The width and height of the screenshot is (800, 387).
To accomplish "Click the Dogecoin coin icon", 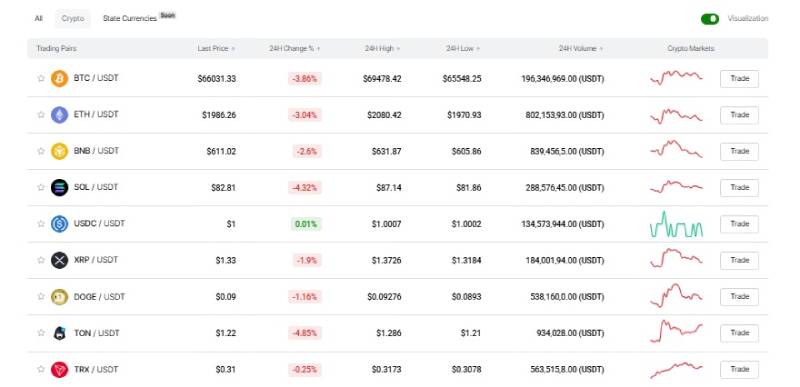I will tap(59, 297).
